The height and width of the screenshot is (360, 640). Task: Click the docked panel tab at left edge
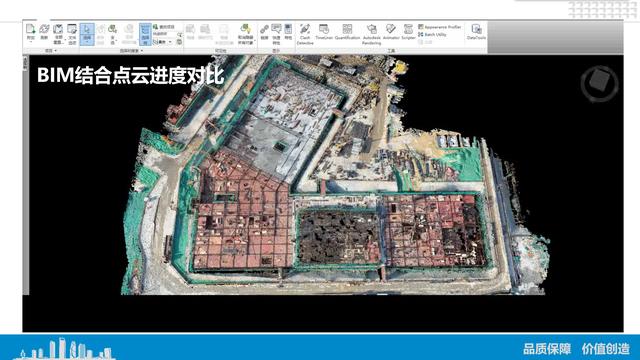[25, 64]
